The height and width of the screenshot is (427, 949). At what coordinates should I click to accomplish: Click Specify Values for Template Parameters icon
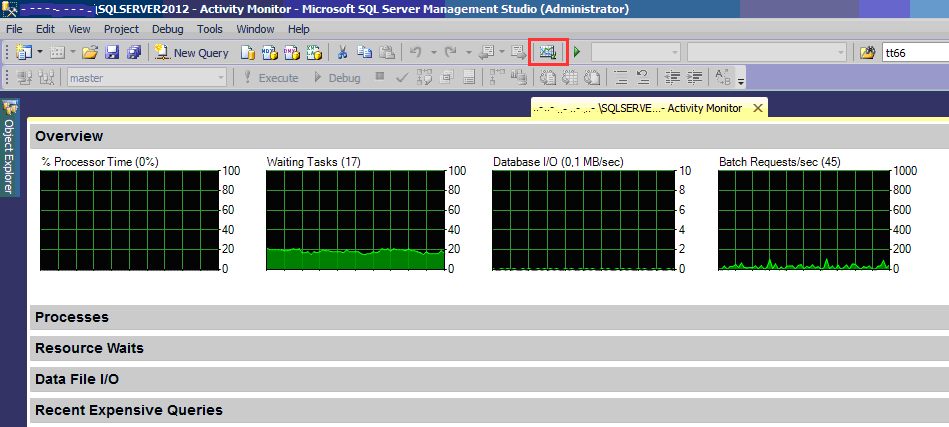pos(723,77)
